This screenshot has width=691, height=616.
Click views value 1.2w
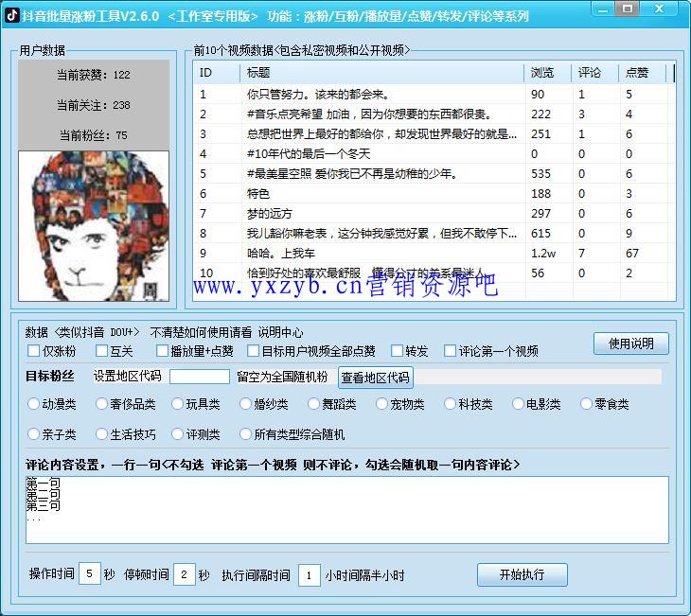[543, 253]
